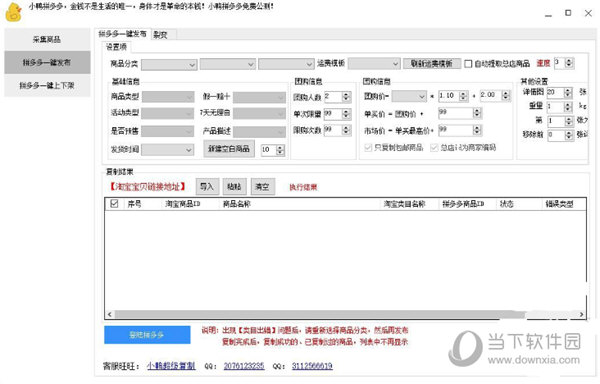This screenshot has height=384, width=600.
Task: Click the red 执行结果 text
Action: coord(303,187)
